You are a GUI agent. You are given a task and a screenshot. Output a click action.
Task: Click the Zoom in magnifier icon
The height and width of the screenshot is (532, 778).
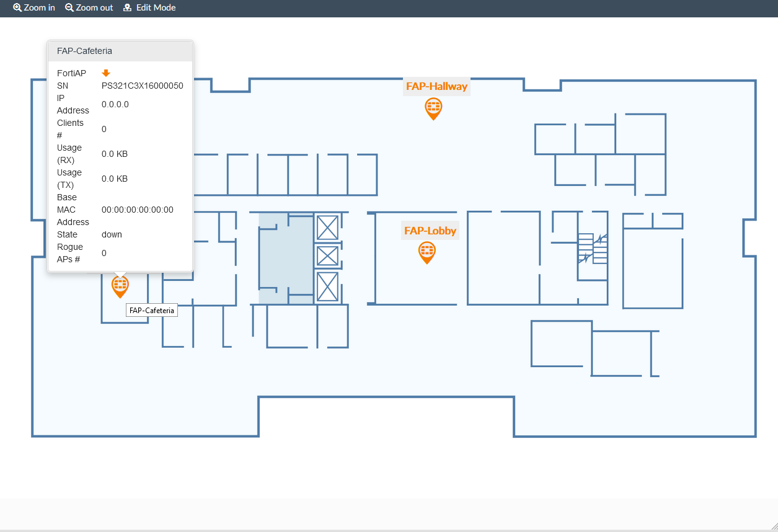16,7
